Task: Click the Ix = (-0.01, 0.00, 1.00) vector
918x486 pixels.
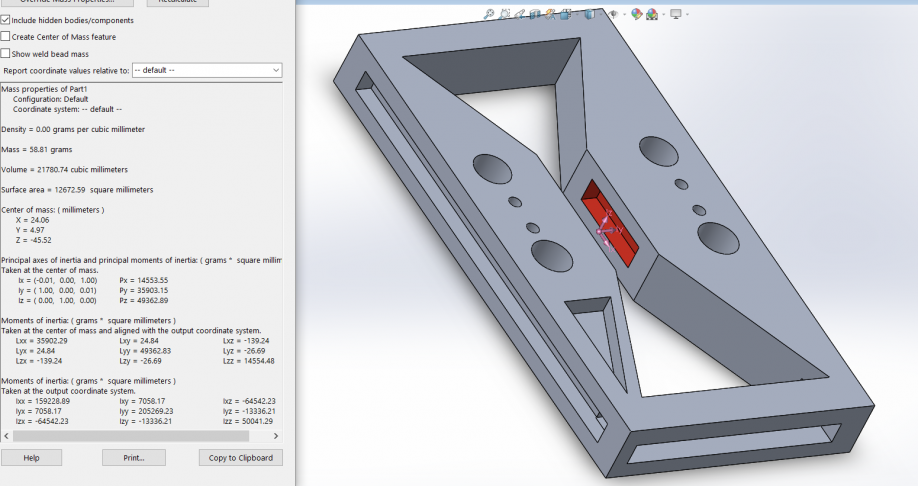Action: point(58,280)
